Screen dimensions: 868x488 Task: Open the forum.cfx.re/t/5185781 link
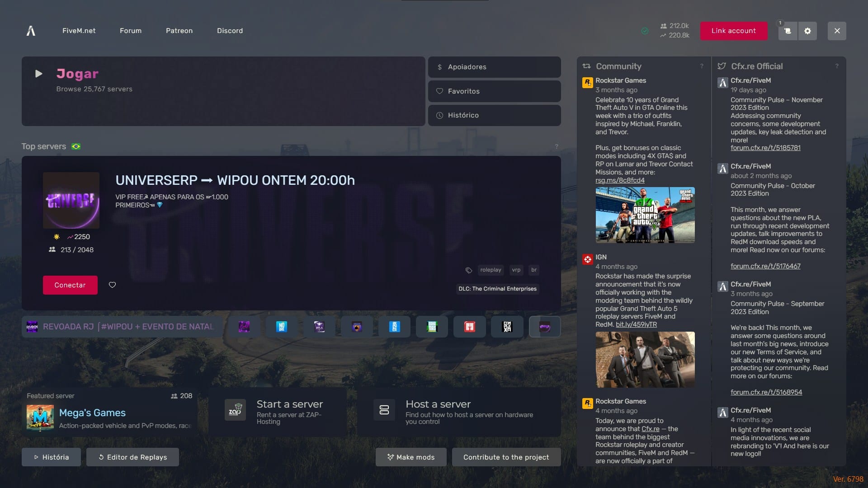(x=765, y=148)
